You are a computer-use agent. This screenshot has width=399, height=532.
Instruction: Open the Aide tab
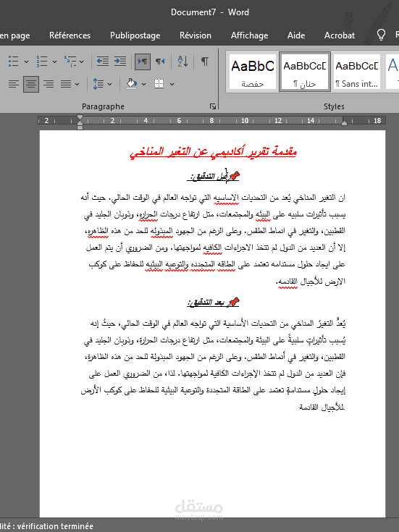coord(296,35)
